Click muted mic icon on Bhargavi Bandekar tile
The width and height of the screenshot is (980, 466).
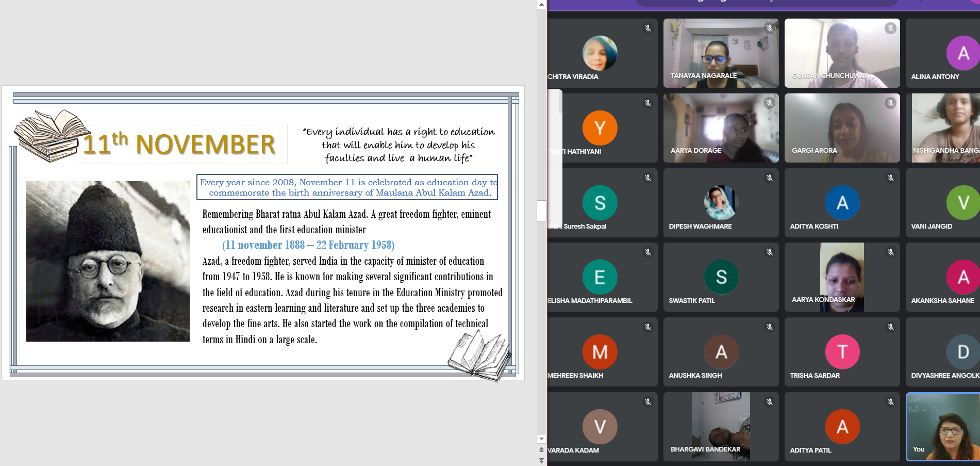pyautogui.click(x=769, y=402)
